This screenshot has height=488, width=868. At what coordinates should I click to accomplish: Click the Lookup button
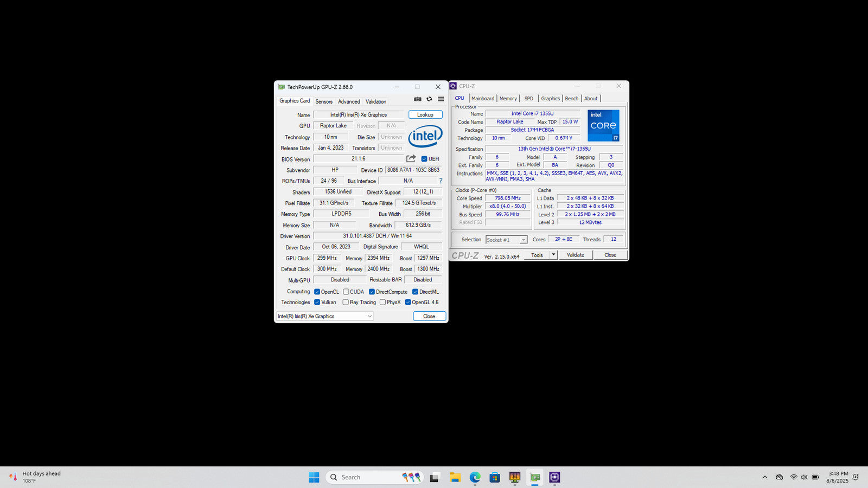coord(425,114)
